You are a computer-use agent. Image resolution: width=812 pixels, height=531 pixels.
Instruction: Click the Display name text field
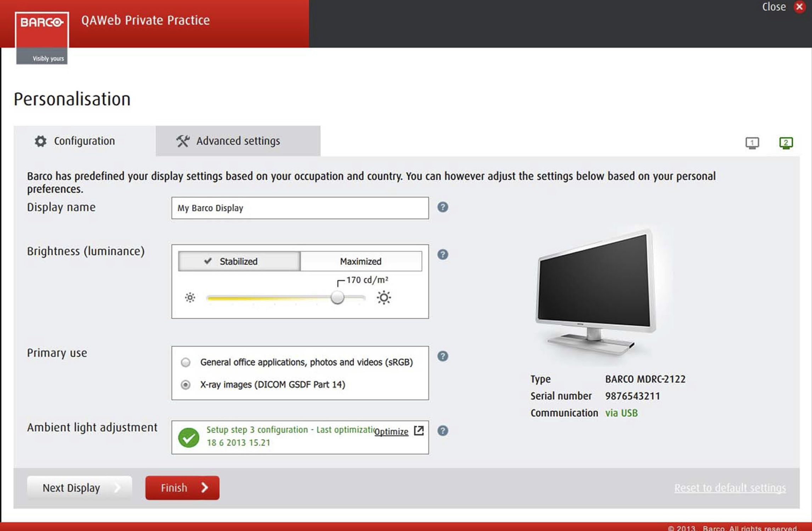click(x=300, y=208)
